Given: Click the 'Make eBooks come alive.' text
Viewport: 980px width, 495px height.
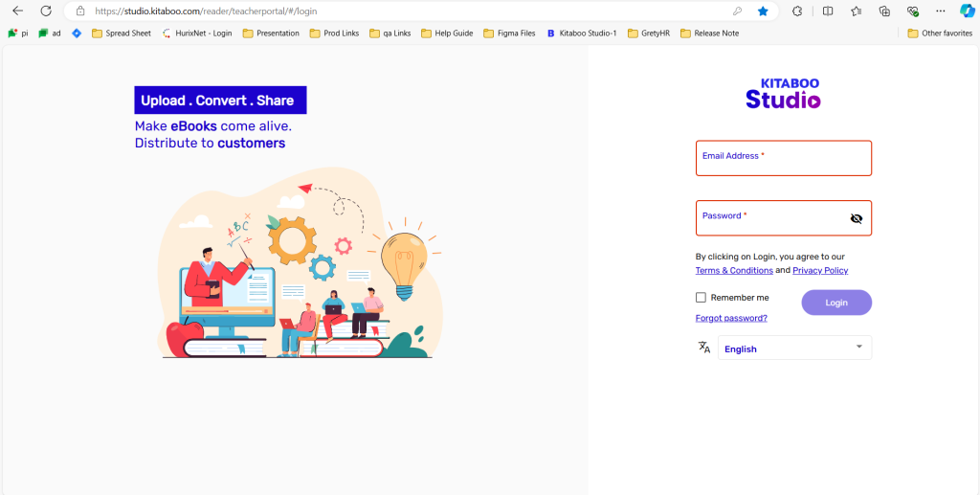Looking at the screenshot, I should (x=213, y=126).
